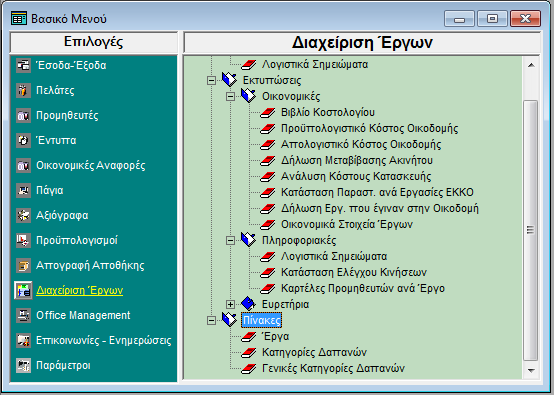Collapse the Οικονομικές tree node
Viewport: 554px width, 395px height.
point(230,96)
